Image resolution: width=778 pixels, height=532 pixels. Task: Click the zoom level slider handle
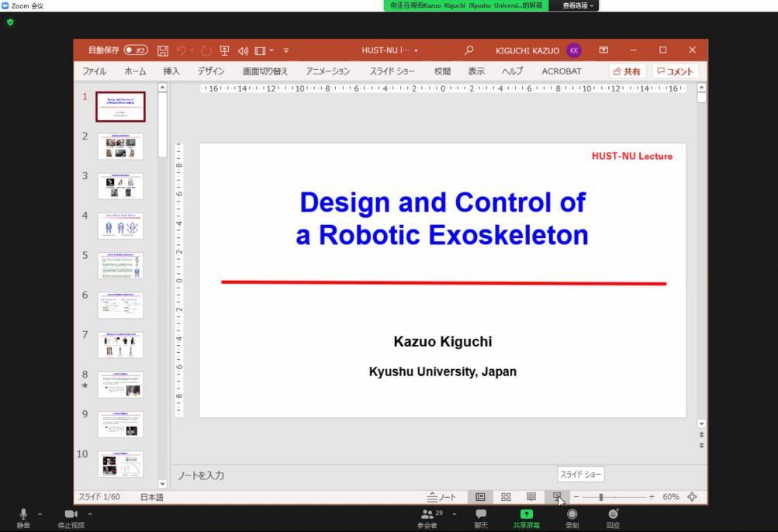600,497
